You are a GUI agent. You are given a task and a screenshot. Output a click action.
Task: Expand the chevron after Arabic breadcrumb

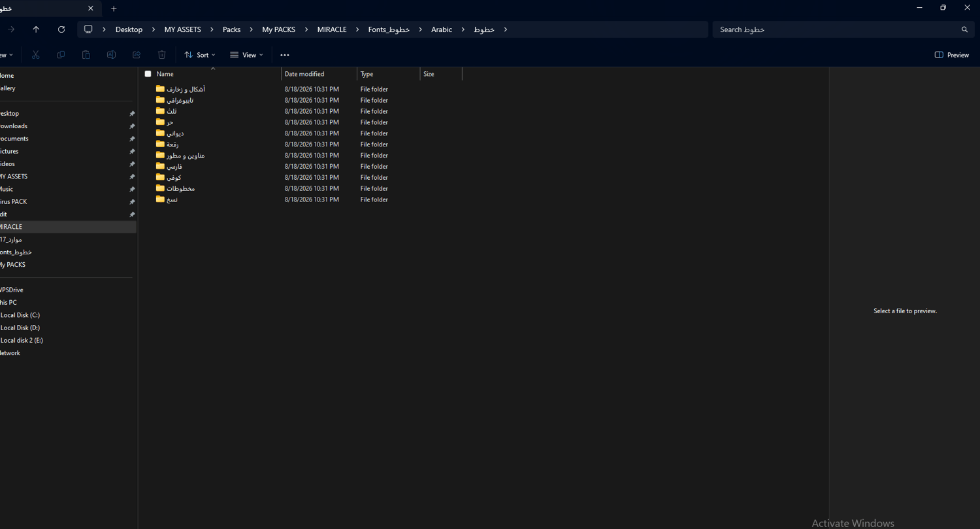pyautogui.click(x=463, y=29)
